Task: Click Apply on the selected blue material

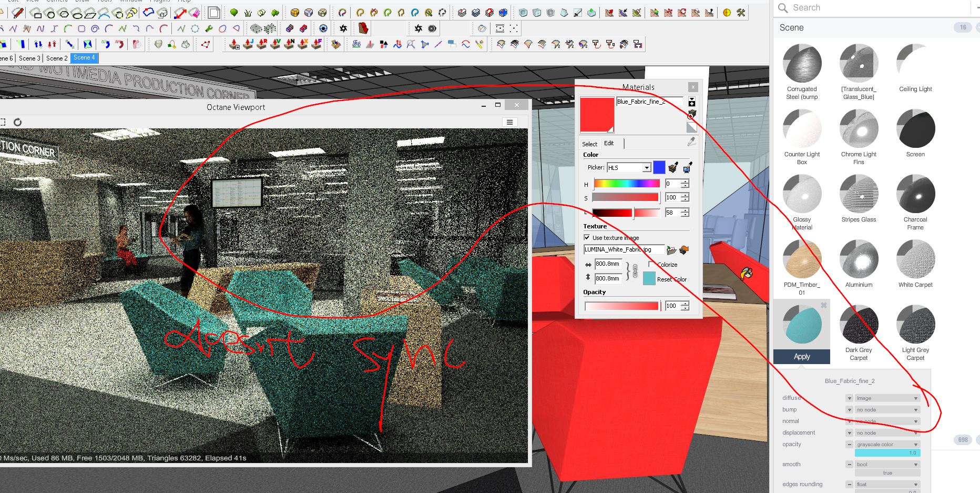Action: (802, 357)
